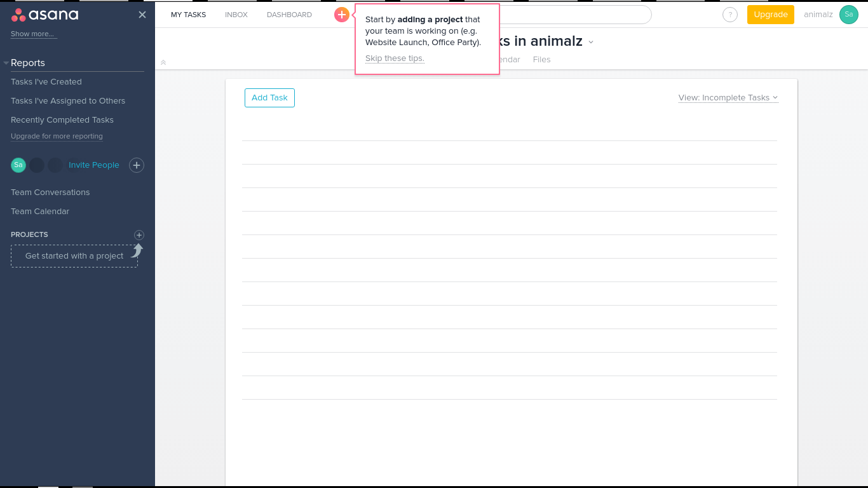This screenshot has height=488, width=868.
Task: Collapse the Reports section
Action: [x=6, y=63]
